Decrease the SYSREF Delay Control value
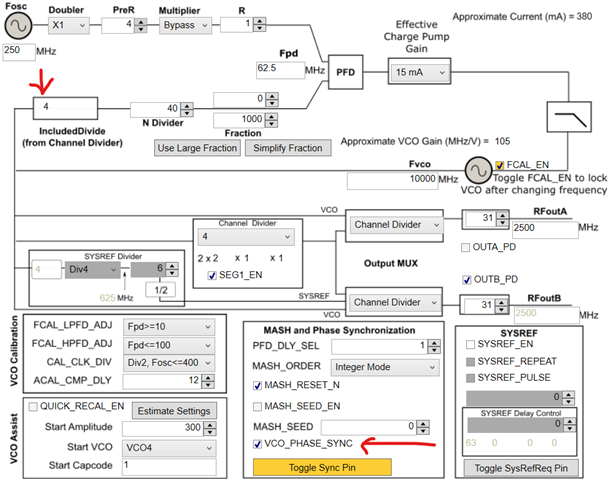 point(570,428)
